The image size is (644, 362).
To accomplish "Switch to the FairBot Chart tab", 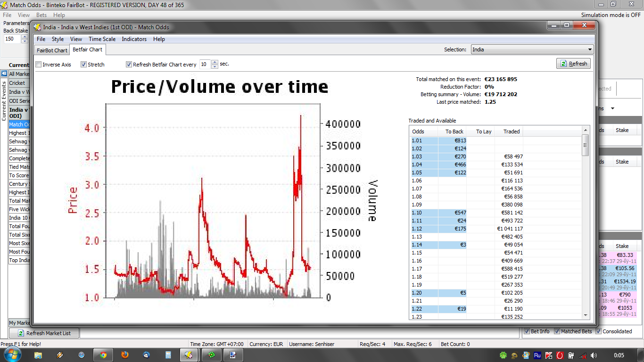I will click(x=52, y=50).
